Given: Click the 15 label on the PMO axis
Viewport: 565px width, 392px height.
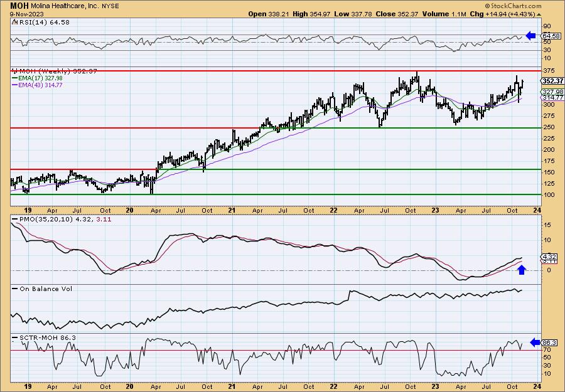Looking at the screenshot, I should pyautogui.click(x=547, y=225).
